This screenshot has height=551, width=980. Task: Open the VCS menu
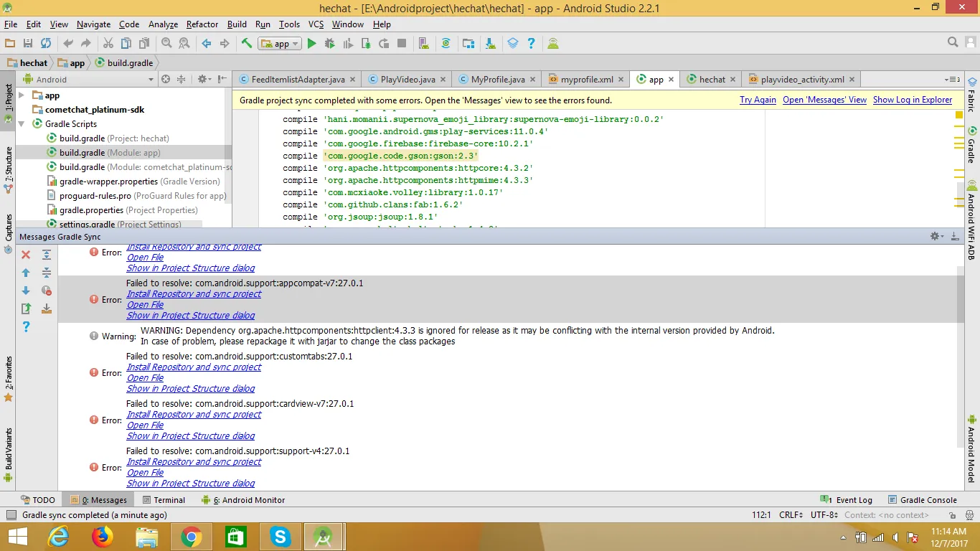(x=316, y=24)
